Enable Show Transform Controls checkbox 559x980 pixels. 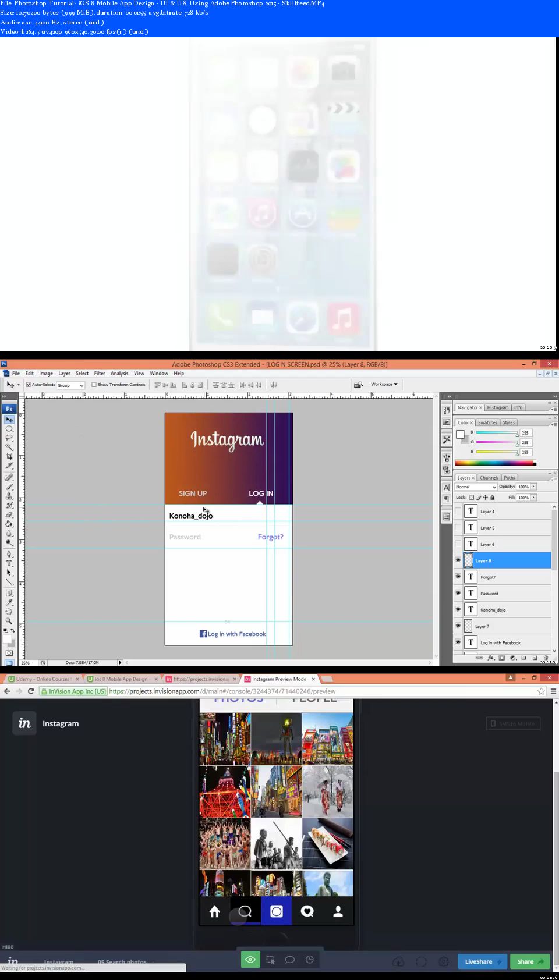[94, 385]
